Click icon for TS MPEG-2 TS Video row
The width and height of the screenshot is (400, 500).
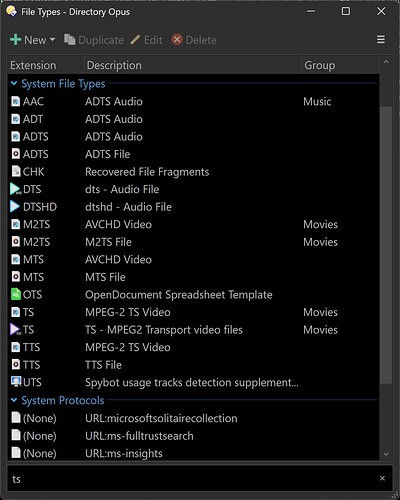pyautogui.click(x=16, y=312)
